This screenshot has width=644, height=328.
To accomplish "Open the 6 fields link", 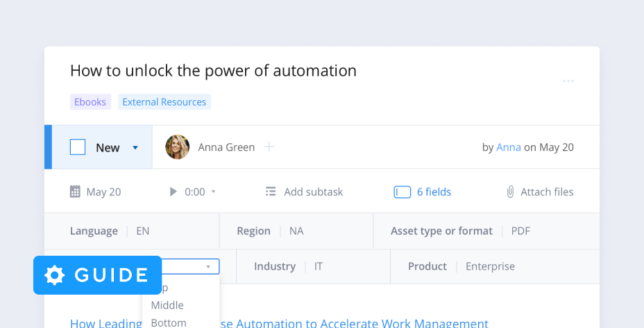I will [x=434, y=192].
